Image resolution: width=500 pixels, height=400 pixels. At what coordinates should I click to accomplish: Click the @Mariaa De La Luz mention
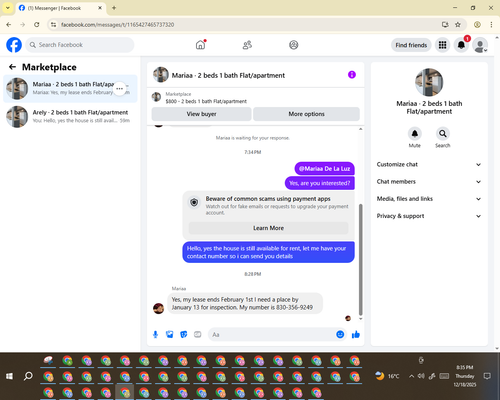(324, 169)
